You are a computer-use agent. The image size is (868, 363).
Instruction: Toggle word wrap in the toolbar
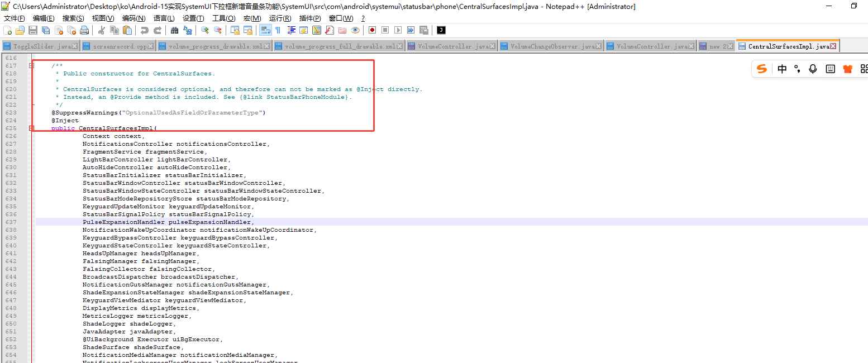265,30
